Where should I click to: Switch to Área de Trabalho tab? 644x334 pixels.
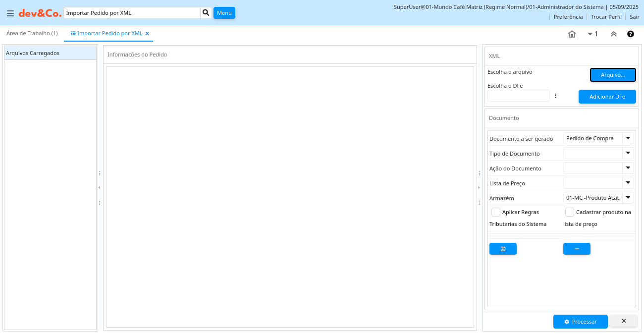pyautogui.click(x=32, y=33)
